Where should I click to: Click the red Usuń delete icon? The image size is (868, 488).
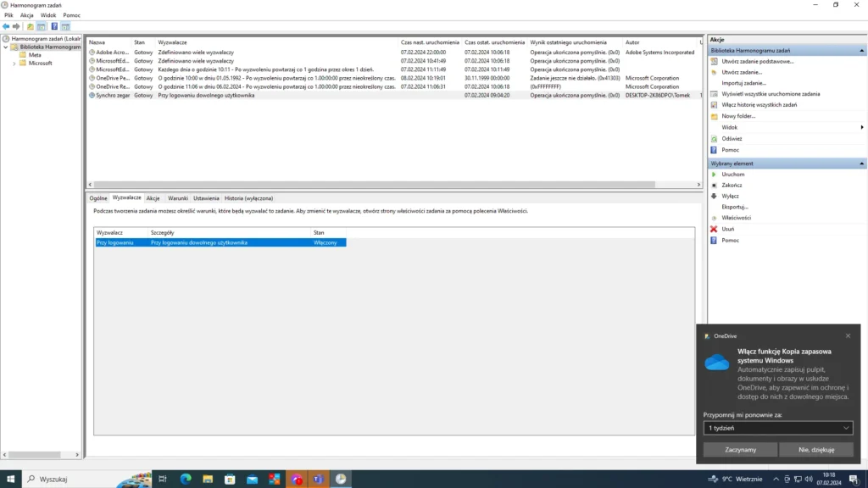point(714,229)
